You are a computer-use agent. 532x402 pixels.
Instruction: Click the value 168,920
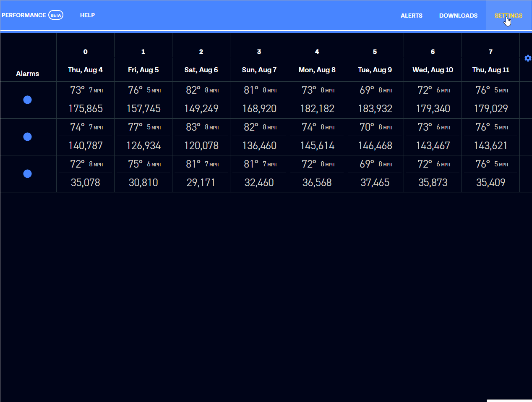[259, 109]
